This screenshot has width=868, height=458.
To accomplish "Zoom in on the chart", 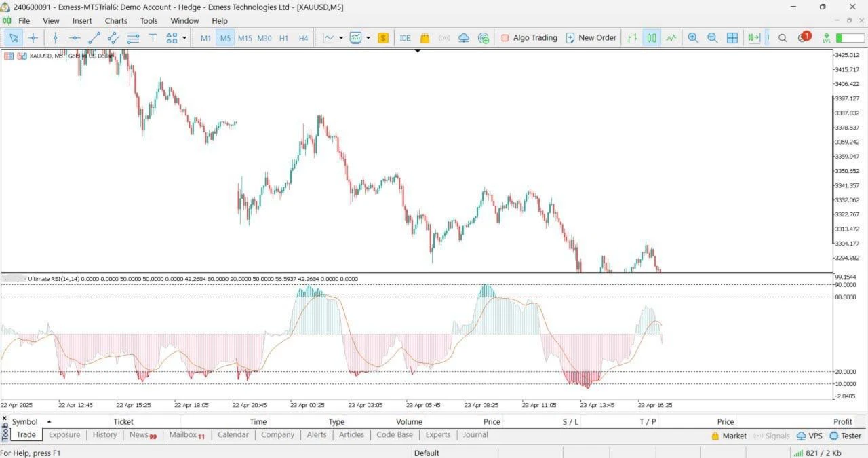I will (x=693, y=38).
